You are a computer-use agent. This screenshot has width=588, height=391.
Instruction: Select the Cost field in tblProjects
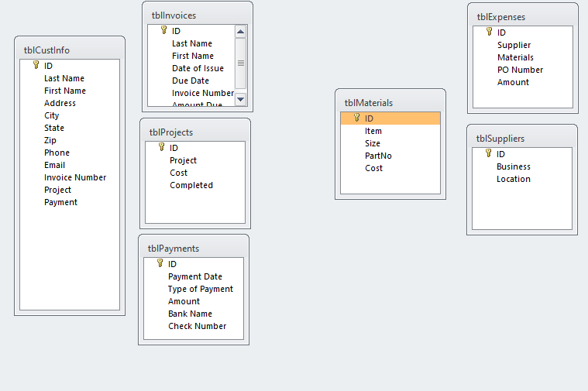[195, 173]
